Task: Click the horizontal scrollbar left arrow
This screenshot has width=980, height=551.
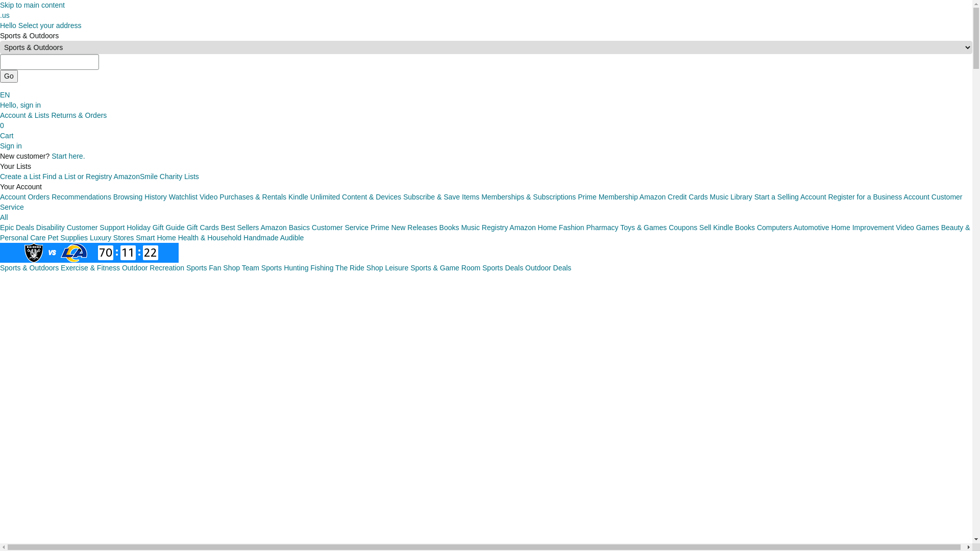Action: pos(4,547)
